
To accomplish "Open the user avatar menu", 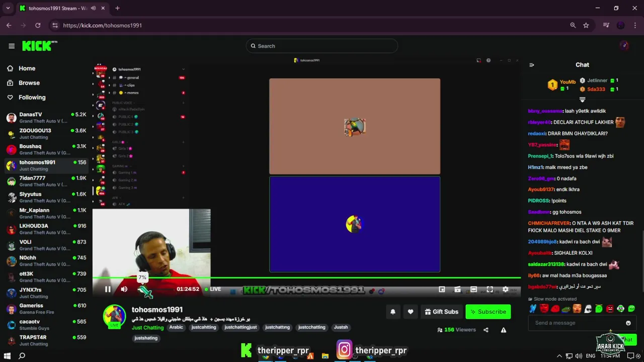I will 624,46.
